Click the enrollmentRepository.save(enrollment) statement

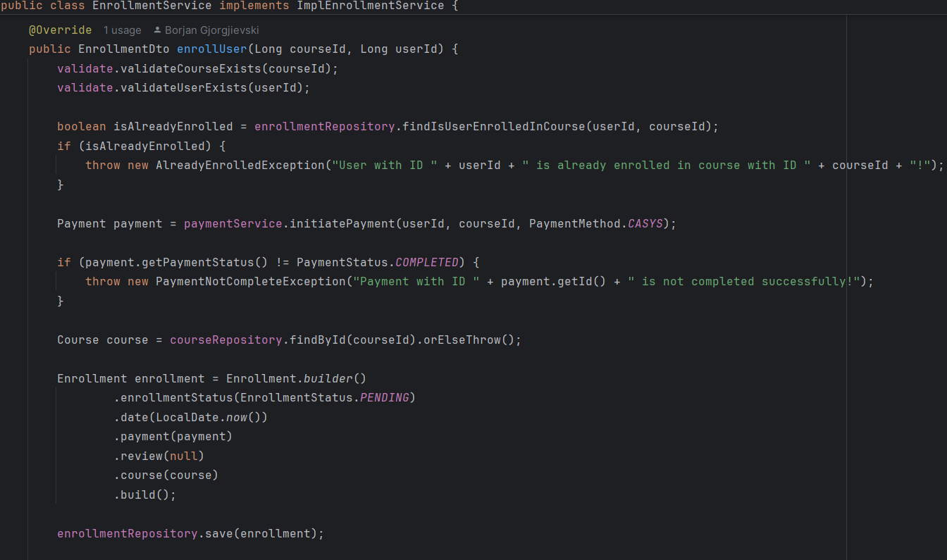[x=190, y=534]
